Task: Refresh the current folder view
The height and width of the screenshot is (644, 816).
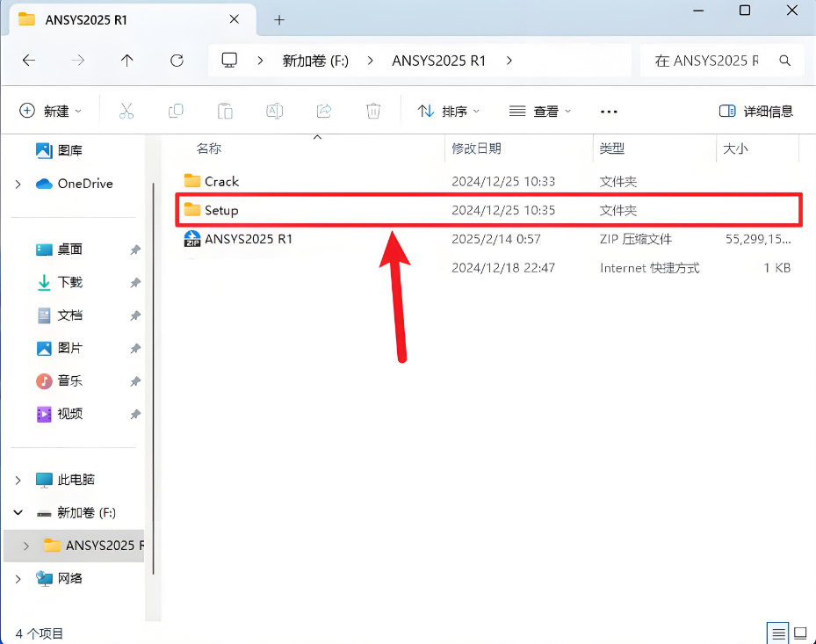Action: click(x=177, y=61)
